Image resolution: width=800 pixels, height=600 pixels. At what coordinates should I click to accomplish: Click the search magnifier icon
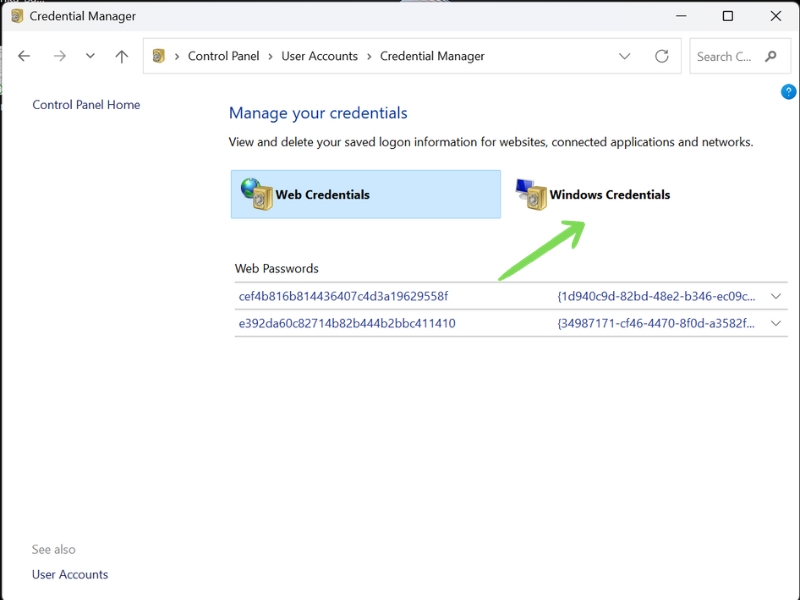[771, 56]
